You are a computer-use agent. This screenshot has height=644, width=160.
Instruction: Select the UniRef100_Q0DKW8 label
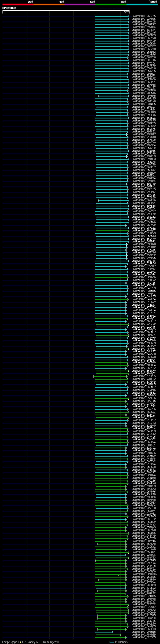coord(143,43)
